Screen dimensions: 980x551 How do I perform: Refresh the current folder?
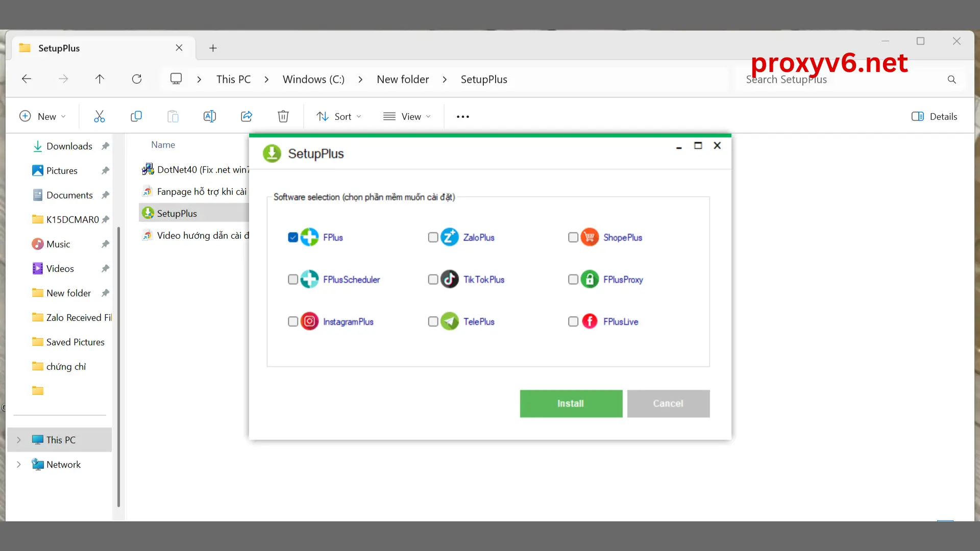[x=137, y=79]
